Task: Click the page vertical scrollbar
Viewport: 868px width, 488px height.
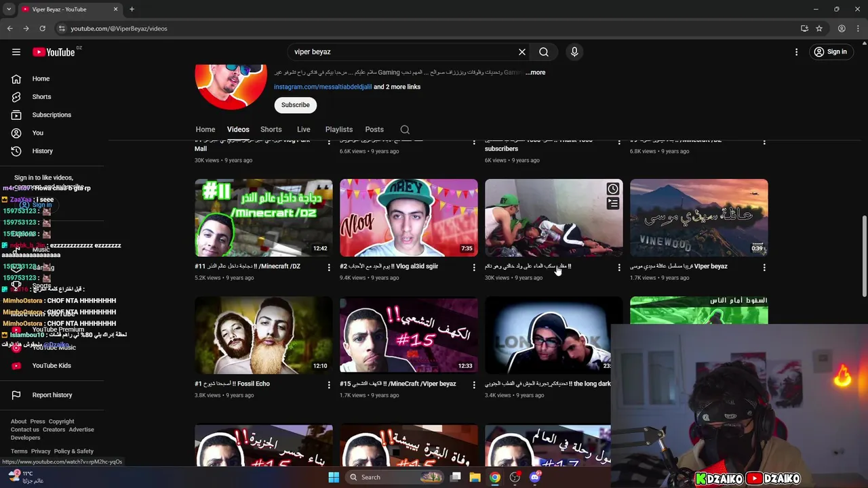Action: (864, 256)
